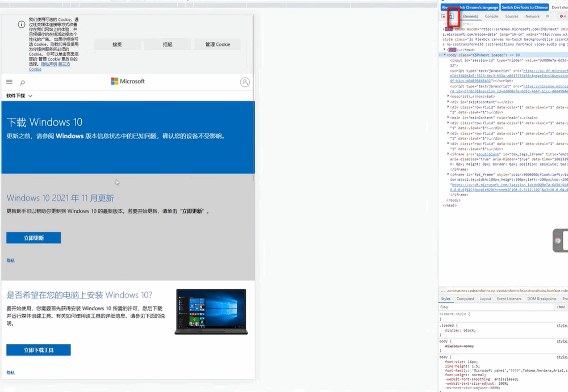Open the hamburger menu on Microsoft page

point(9,82)
